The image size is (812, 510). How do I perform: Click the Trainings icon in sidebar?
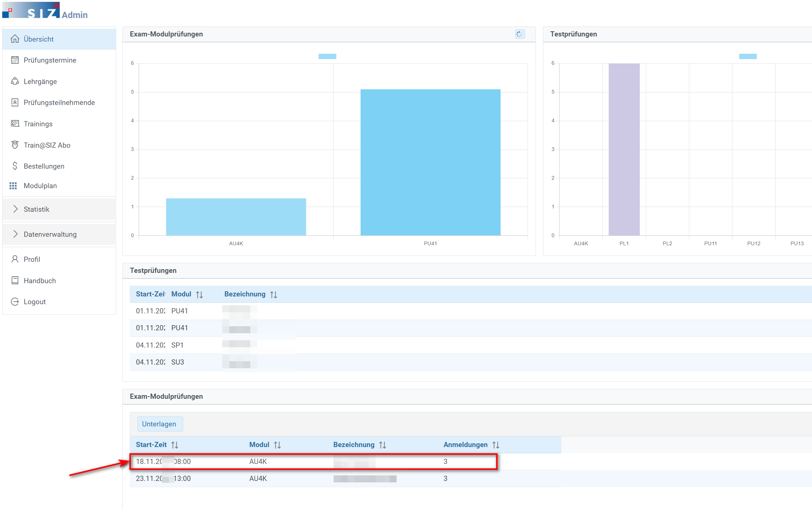(15, 123)
